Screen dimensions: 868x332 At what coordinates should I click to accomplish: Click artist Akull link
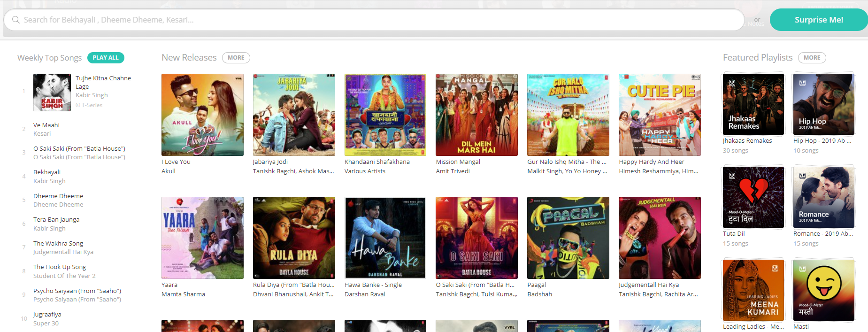click(x=169, y=171)
